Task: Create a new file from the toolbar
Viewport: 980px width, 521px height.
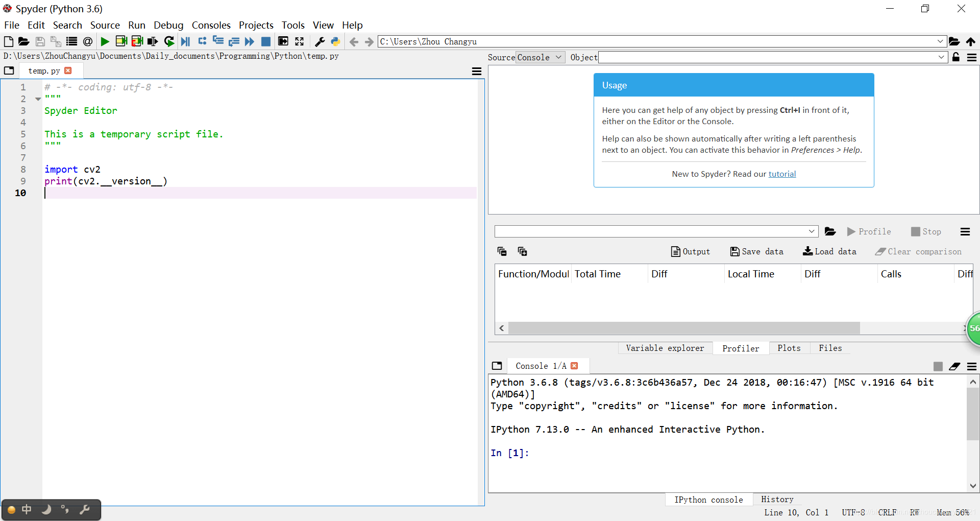Action: (x=9, y=41)
